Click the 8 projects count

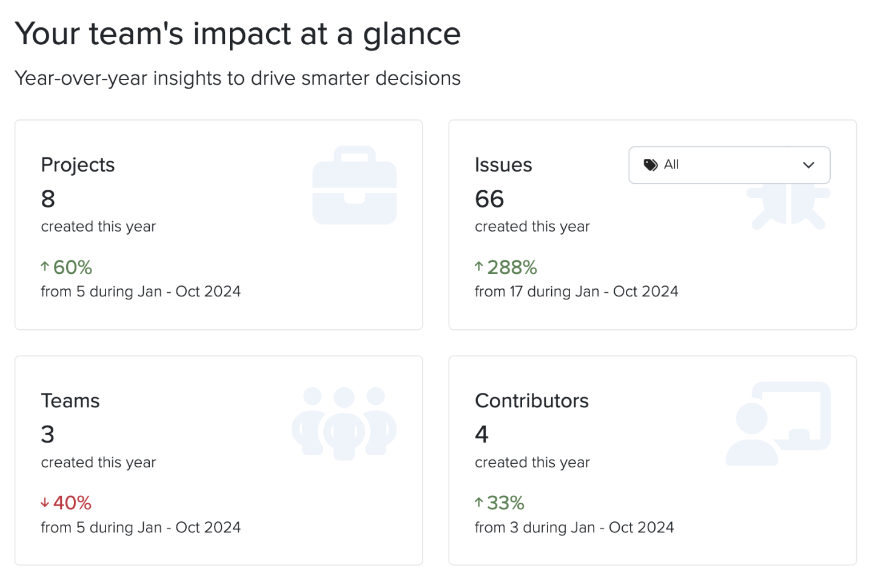[x=48, y=199]
